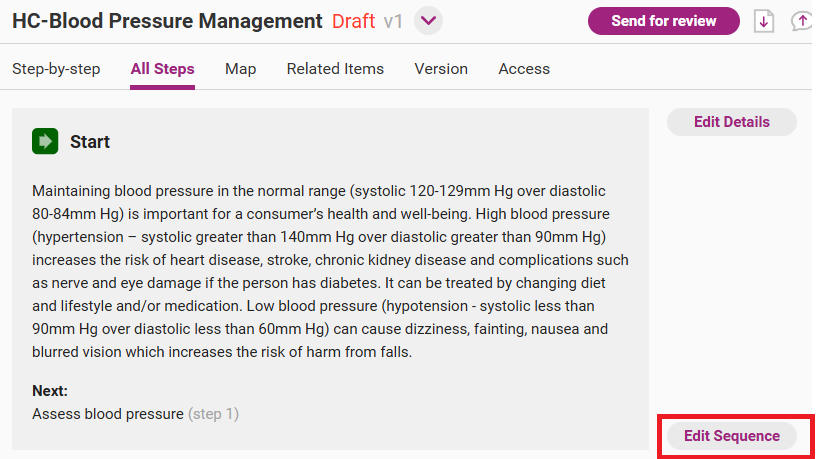
Task: Click the green Start arrow icon
Action: (45, 141)
